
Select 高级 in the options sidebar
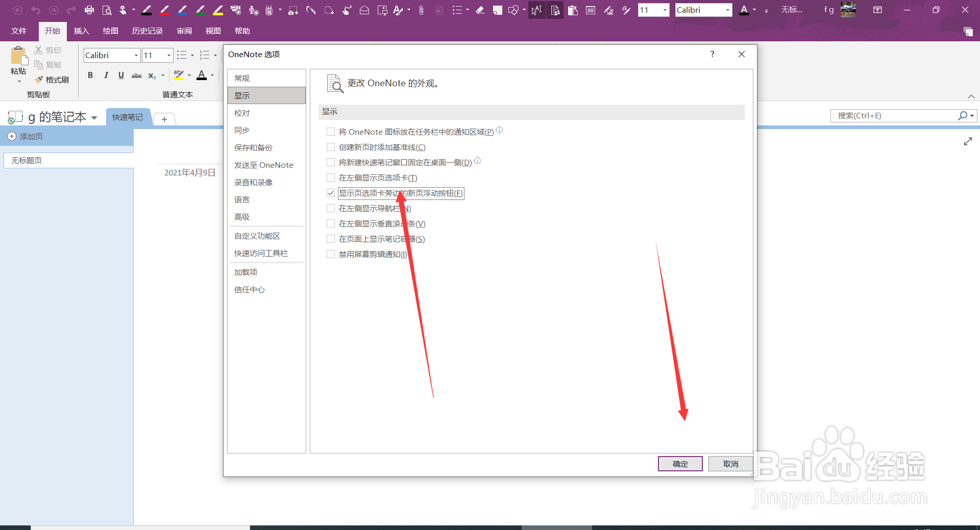tap(266, 217)
